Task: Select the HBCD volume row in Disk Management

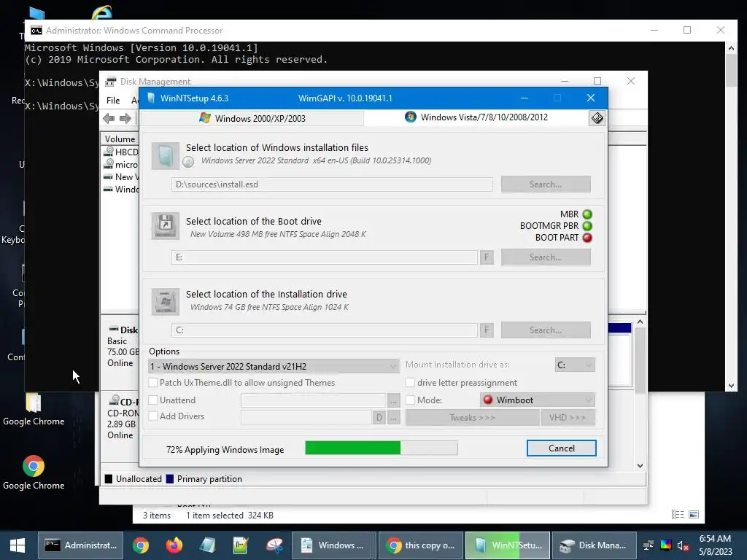Action: click(x=120, y=152)
